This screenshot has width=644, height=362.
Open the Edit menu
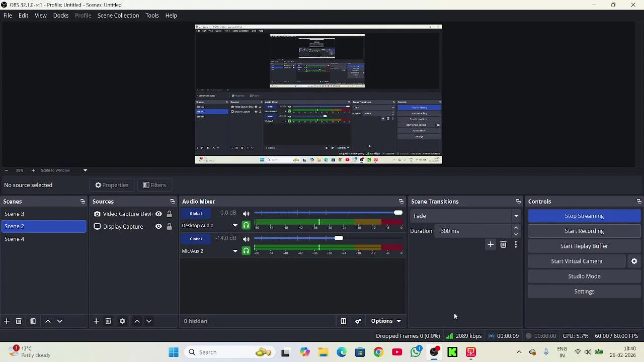[x=24, y=16]
